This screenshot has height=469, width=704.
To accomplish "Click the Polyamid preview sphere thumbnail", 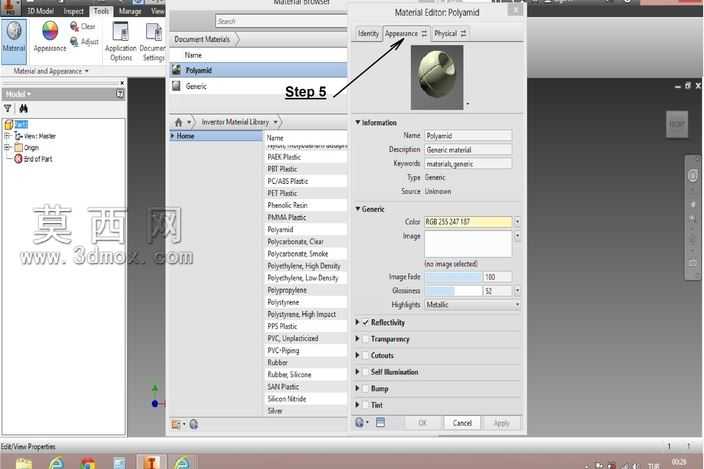I will pos(437,77).
